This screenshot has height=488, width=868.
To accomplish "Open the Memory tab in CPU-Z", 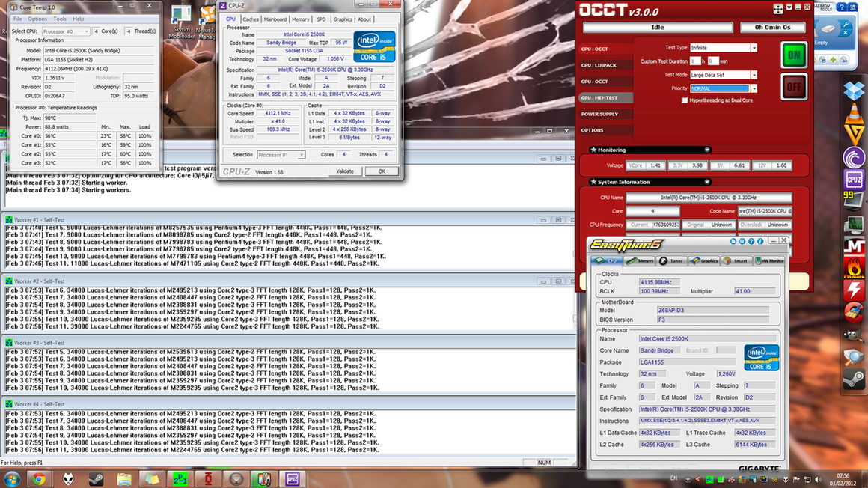I will pyautogui.click(x=300, y=19).
